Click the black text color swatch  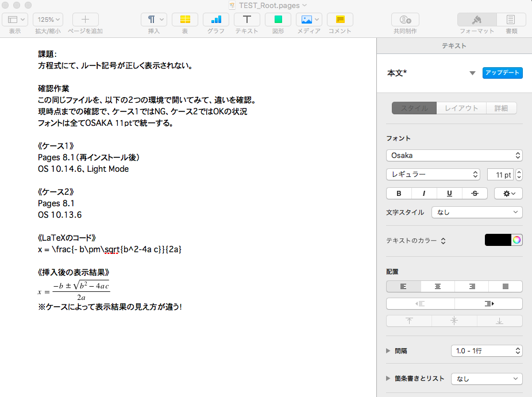[498, 240]
